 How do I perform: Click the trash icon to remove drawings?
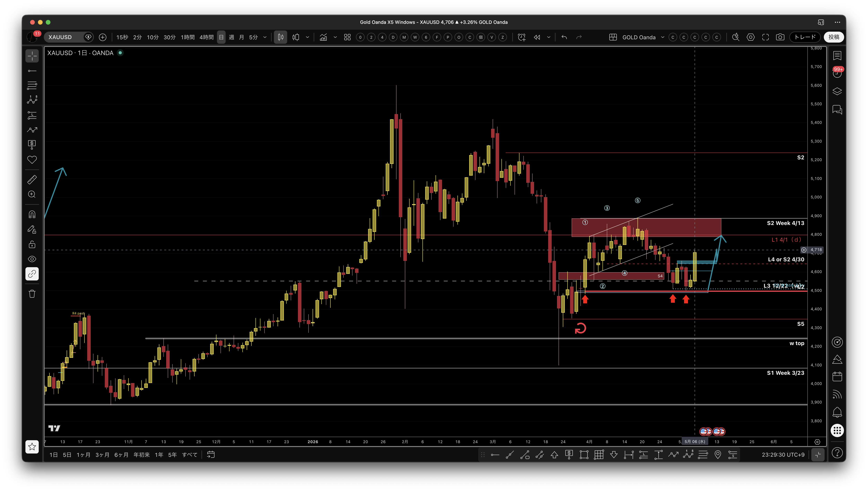point(32,294)
